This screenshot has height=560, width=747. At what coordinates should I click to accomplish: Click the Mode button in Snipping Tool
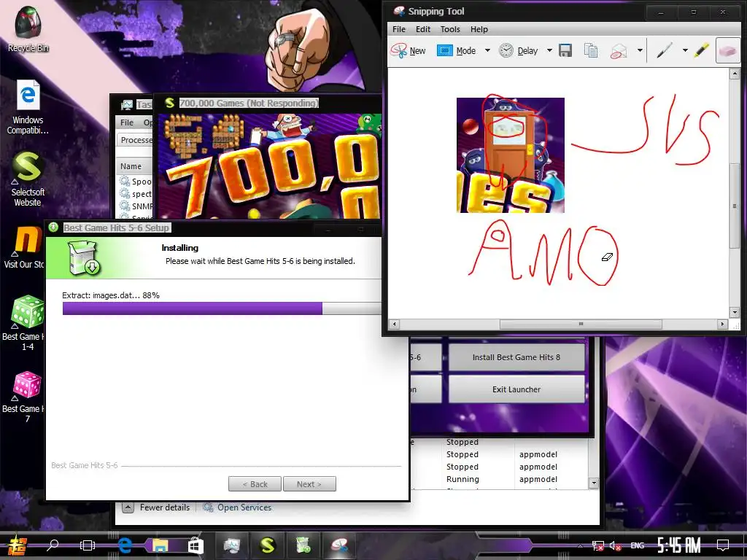[x=457, y=50]
